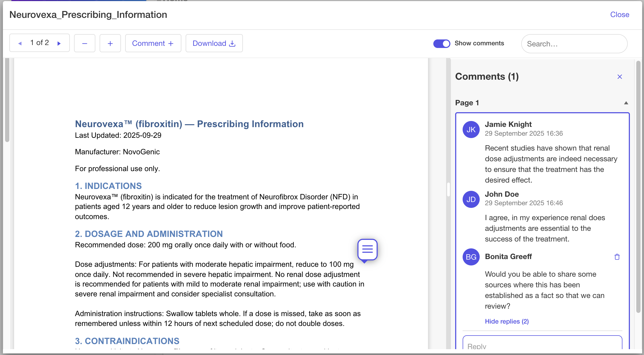
Task: Click the 'Page 1' section label
Action: click(467, 103)
